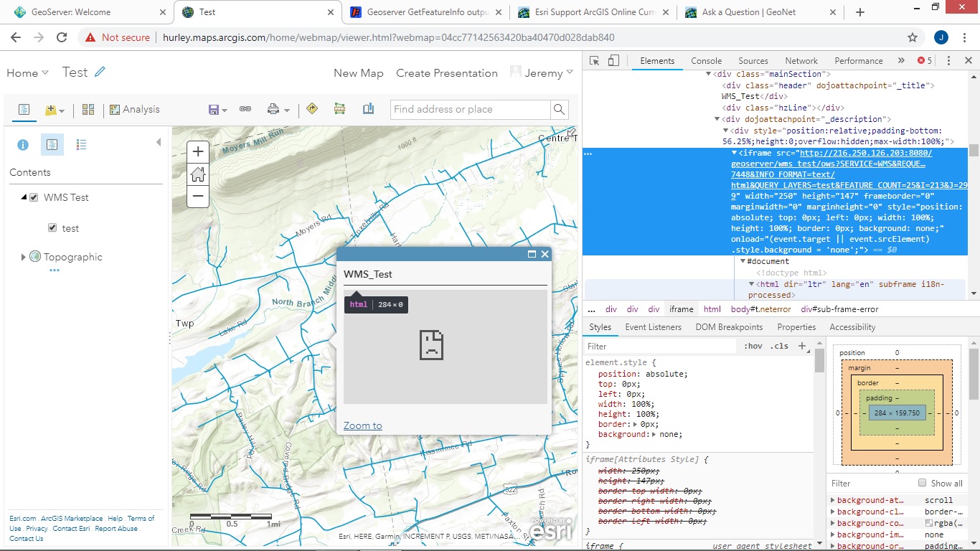The image size is (980, 551).
Task: Edit the map title Test pencil
Action: [100, 72]
